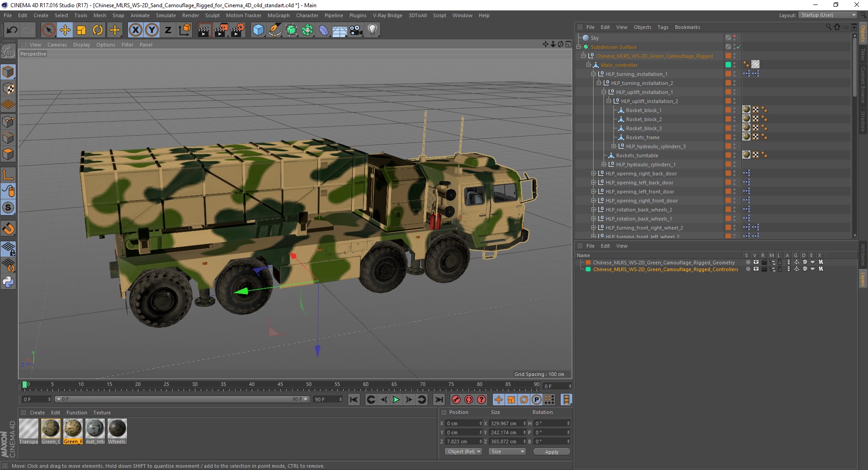Select the Live Selection tool
The height and width of the screenshot is (470, 868).
48,30
